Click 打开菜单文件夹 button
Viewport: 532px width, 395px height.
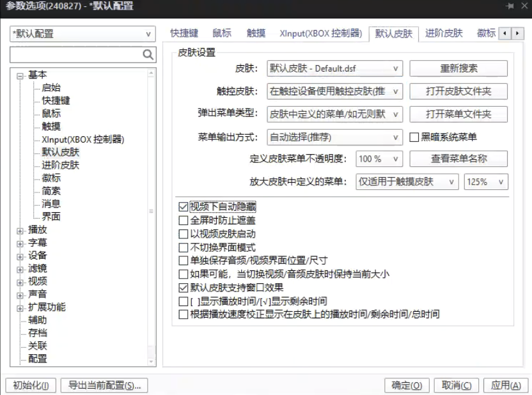click(x=458, y=114)
